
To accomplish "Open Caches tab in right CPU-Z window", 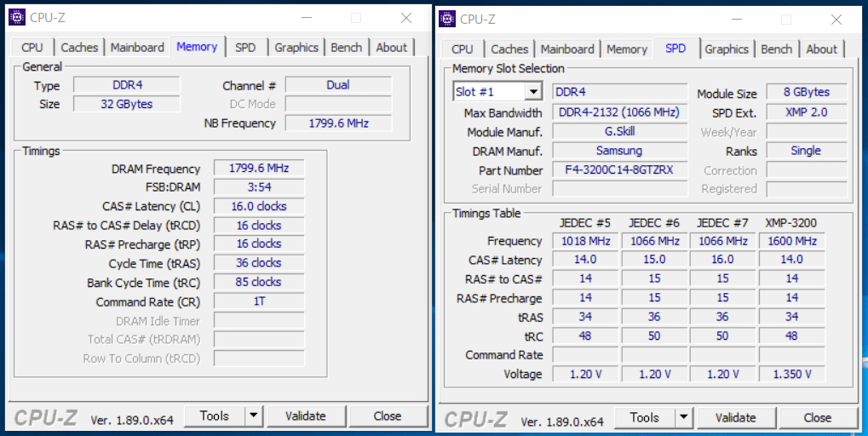I will click(x=510, y=49).
